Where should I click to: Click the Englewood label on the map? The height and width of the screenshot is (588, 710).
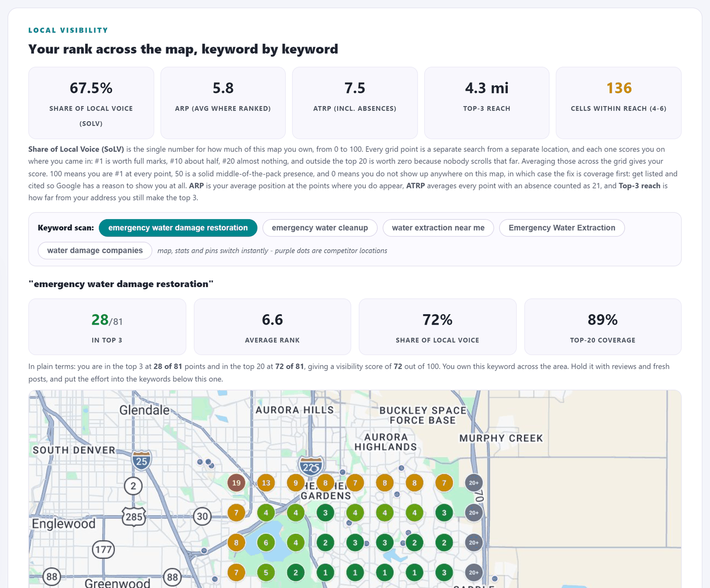point(64,524)
